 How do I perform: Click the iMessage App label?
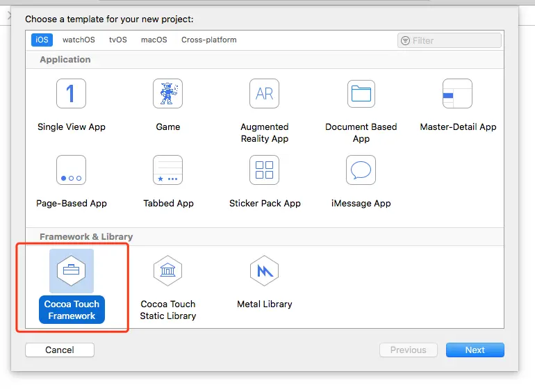pos(361,204)
